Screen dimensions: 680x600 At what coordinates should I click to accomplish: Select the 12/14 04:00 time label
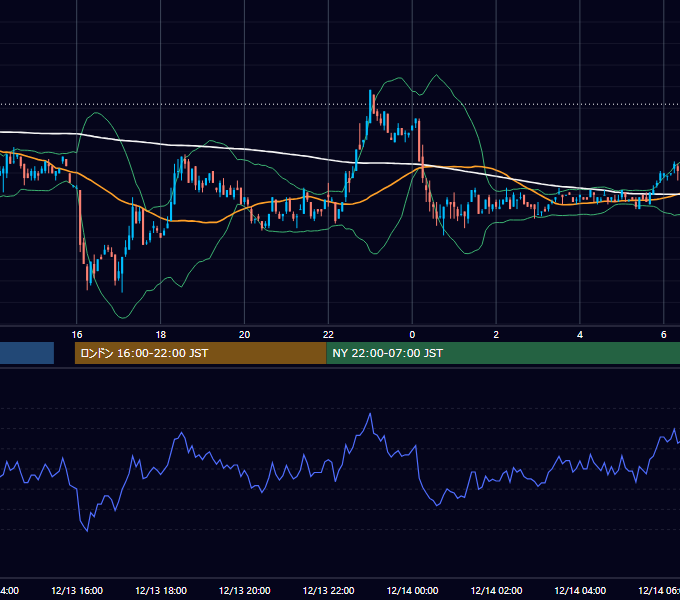point(580,590)
